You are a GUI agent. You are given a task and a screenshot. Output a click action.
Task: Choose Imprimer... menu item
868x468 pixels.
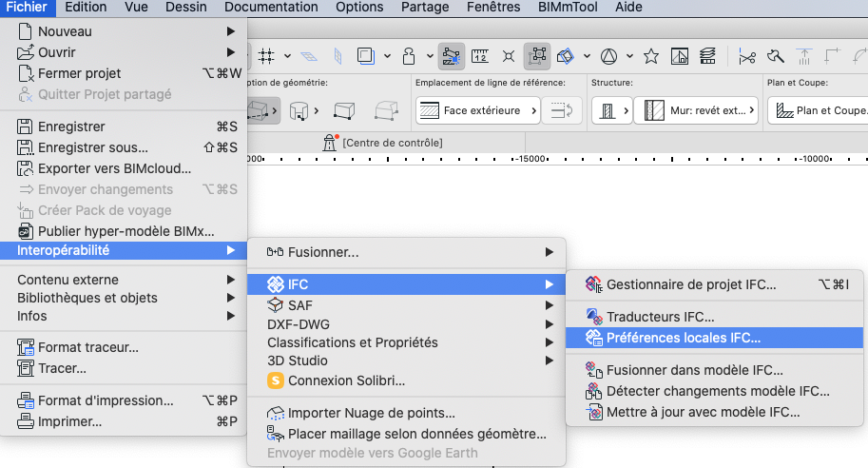click(124, 422)
